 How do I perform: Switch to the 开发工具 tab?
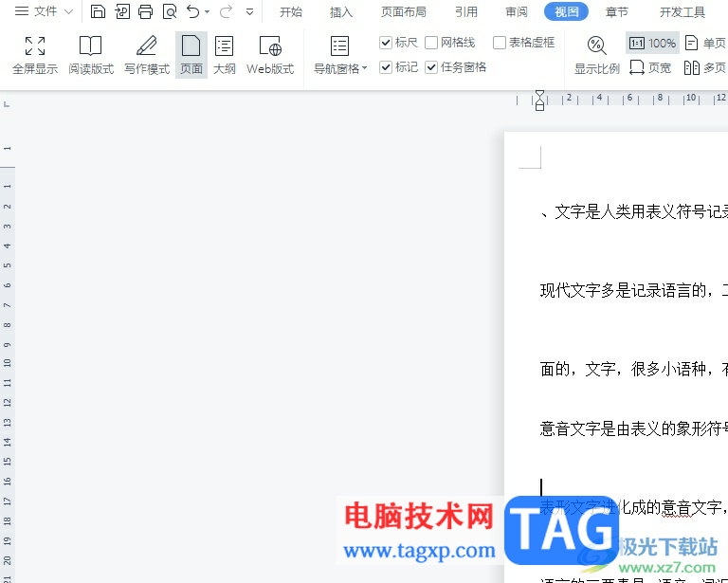click(682, 12)
